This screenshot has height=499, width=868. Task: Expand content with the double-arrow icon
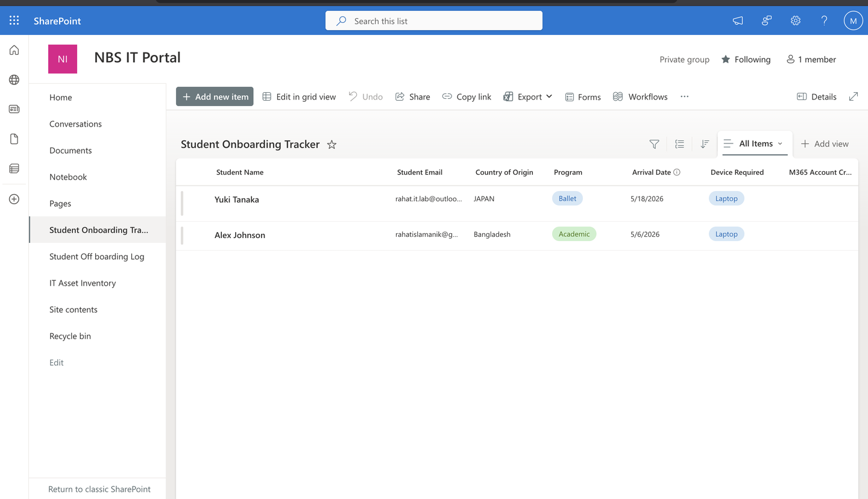(x=854, y=96)
